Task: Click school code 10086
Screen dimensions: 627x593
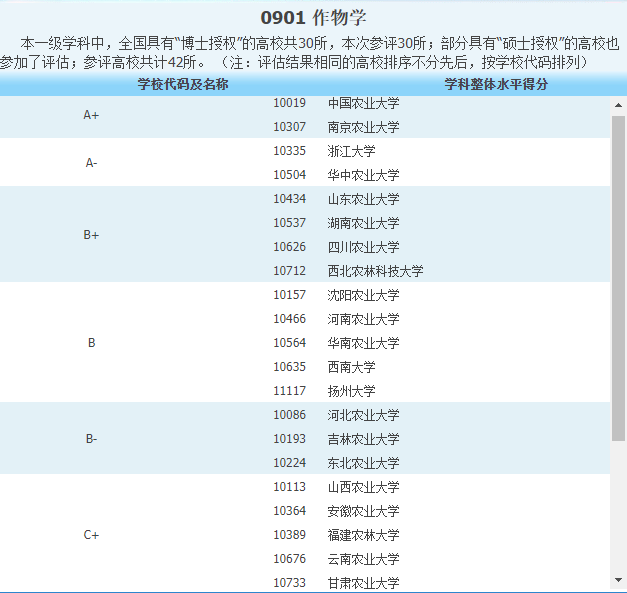Action: [x=290, y=415]
